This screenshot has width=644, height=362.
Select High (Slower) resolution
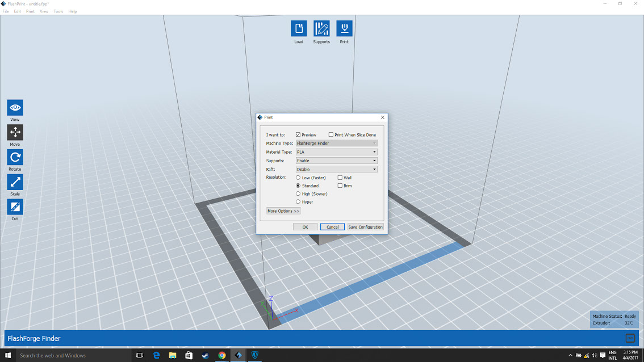(298, 193)
